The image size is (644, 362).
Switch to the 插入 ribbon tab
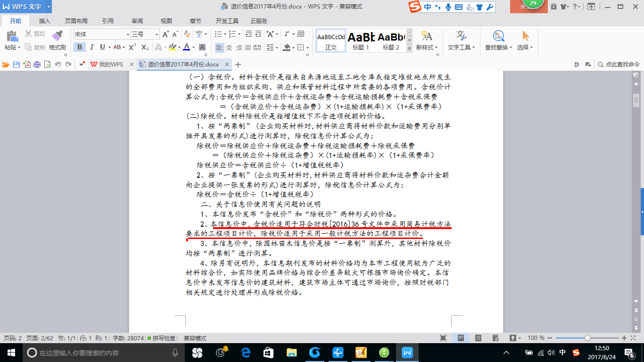click(45, 21)
